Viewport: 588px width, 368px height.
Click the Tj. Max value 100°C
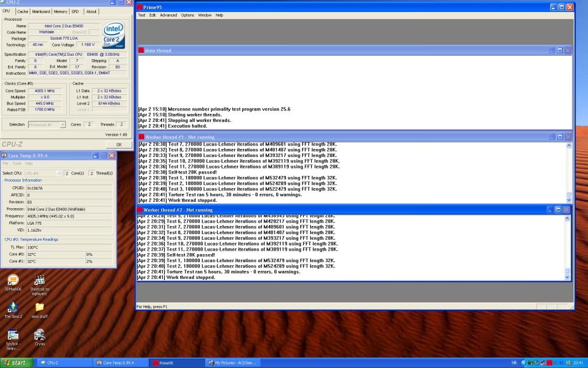(x=69, y=247)
